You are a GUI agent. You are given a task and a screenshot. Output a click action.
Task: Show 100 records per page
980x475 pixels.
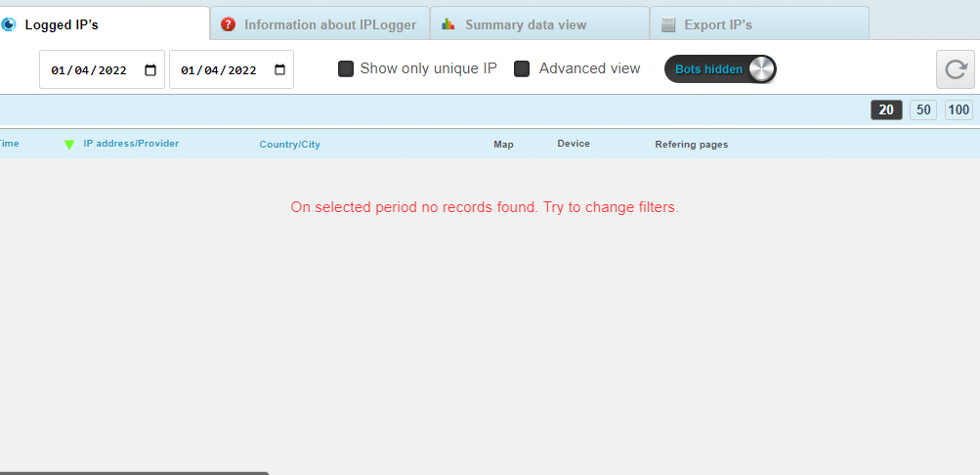959,110
